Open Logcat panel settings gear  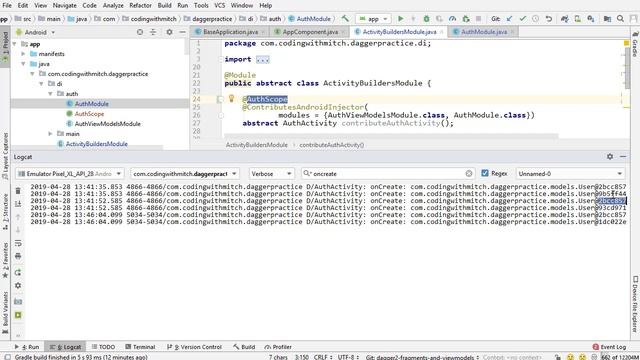[610, 157]
